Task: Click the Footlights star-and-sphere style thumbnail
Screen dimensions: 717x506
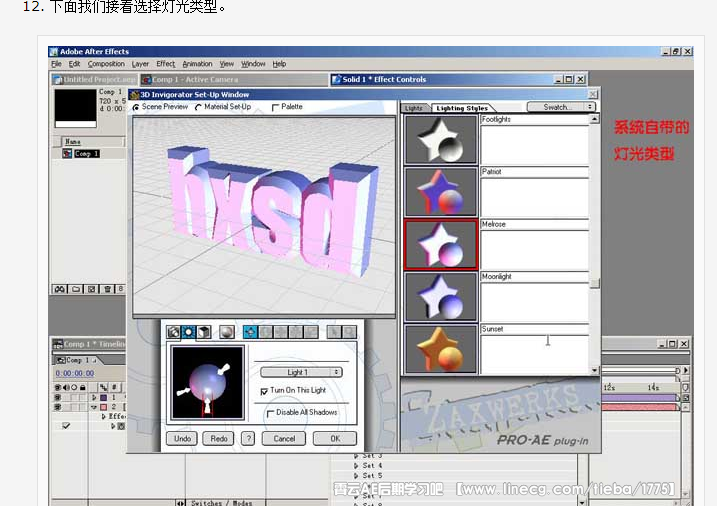Action: point(441,140)
